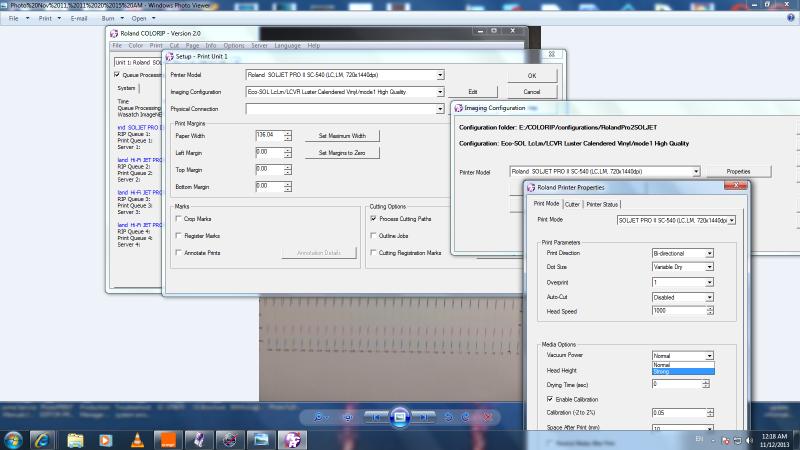Screen dimensions: 800x450
Task: Open Dot Size dropdown
Action: 709,267
